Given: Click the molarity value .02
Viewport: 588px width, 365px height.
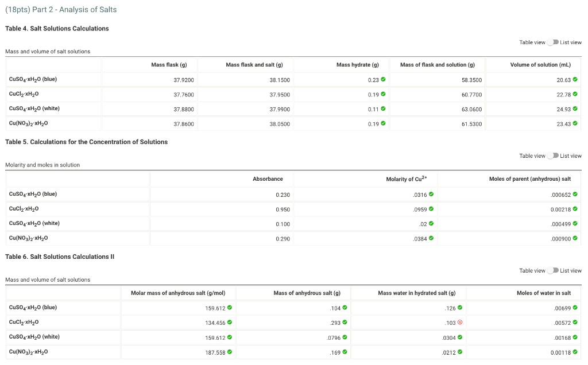Looking at the screenshot, I should (423, 224).
